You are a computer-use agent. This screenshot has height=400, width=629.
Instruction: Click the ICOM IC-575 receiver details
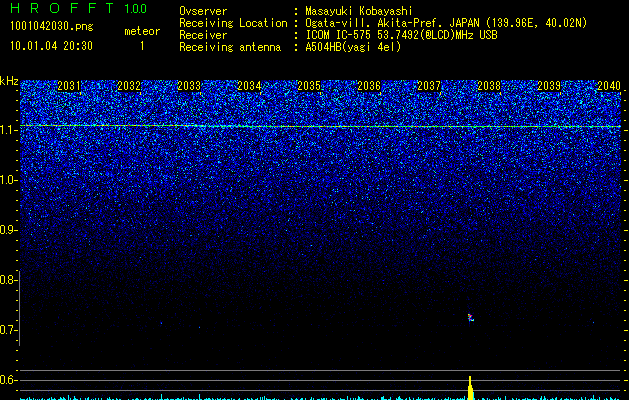click(401, 35)
